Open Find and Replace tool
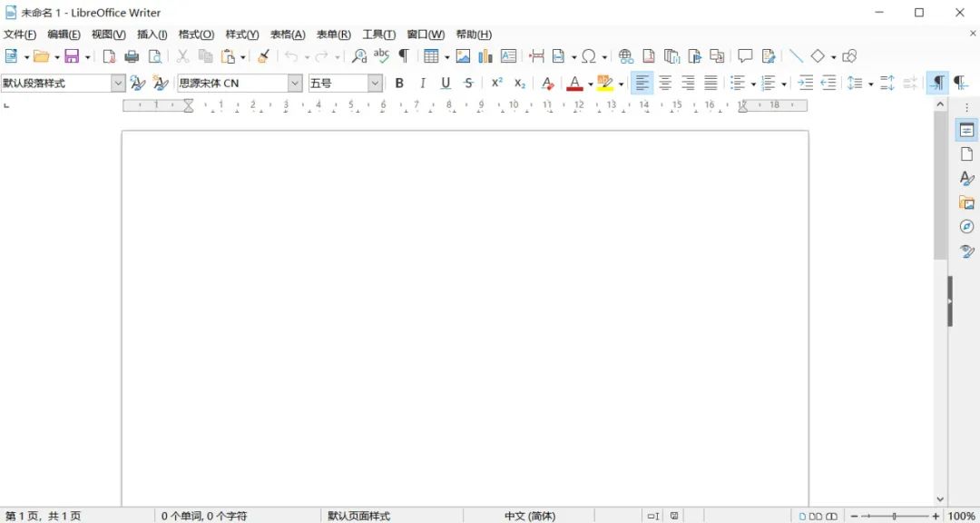 [x=359, y=56]
